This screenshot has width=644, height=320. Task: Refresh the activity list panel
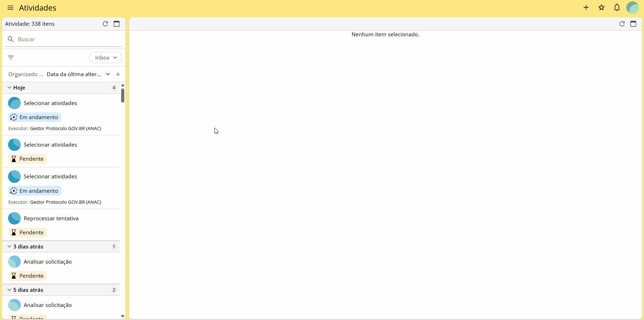pos(105,24)
